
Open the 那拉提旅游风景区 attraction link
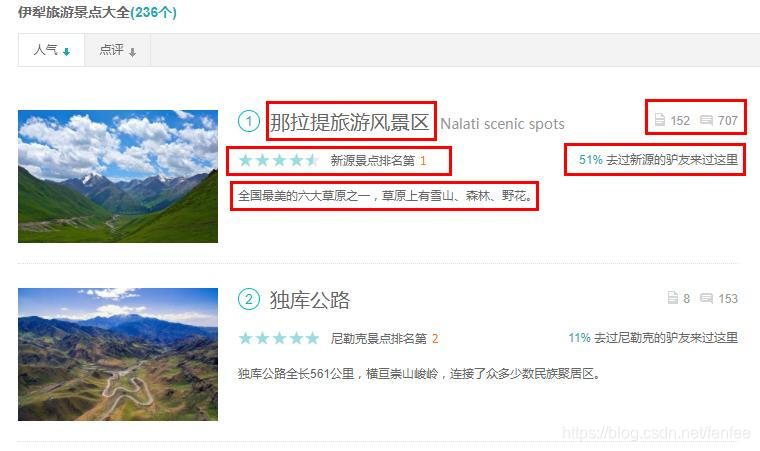[349, 122]
